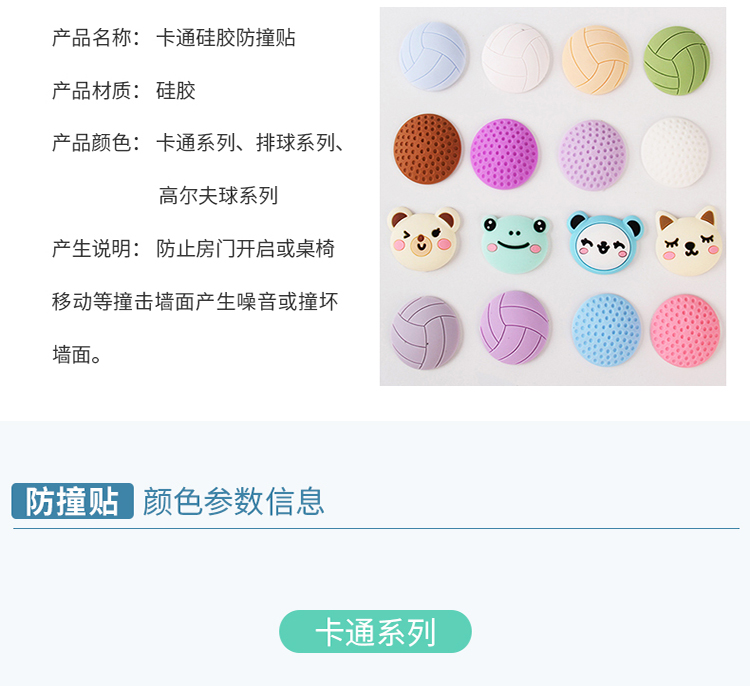Click the green frog face bumper
This screenshot has width=750, height=686.
[x=515, y=244]
